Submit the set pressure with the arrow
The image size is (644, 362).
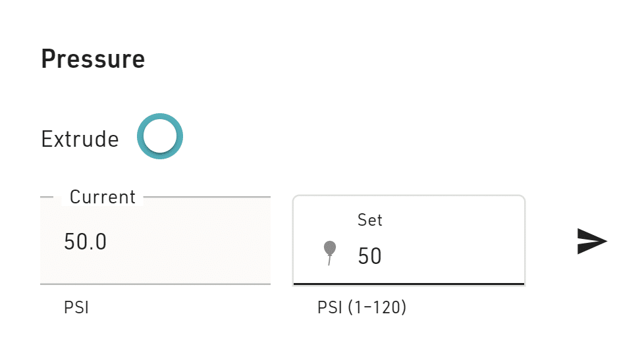(x=591, y=242)
